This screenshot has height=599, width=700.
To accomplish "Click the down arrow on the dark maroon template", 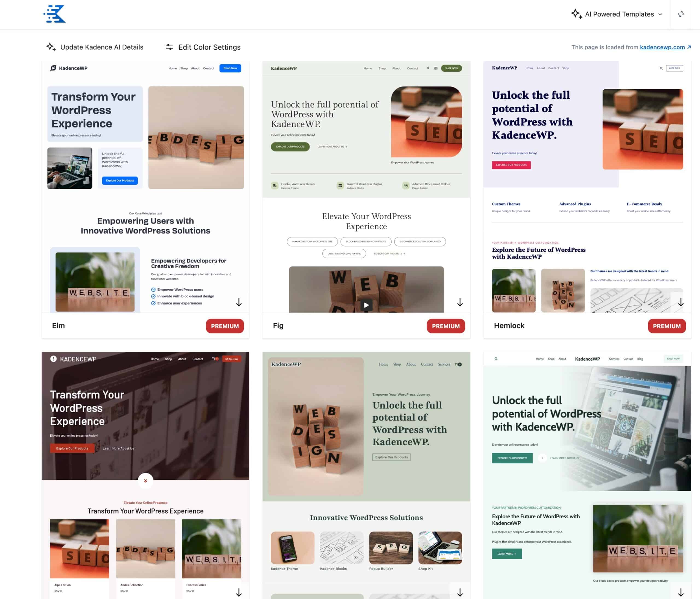I will (x=239, y=592).
